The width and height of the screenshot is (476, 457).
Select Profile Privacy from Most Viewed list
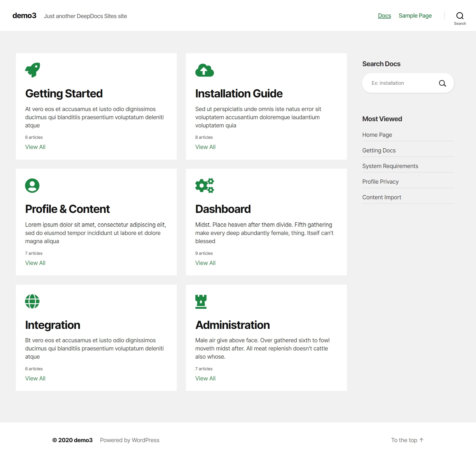tap(380, 182)
